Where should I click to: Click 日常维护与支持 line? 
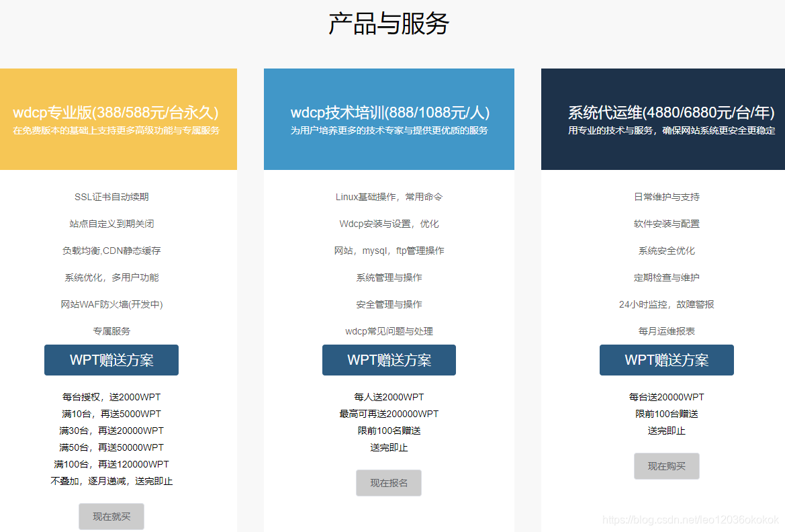tap(667, 197)
